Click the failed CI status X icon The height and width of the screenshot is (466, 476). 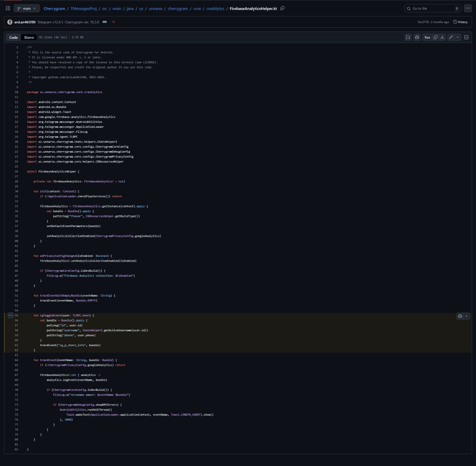[x=113, y=22]
